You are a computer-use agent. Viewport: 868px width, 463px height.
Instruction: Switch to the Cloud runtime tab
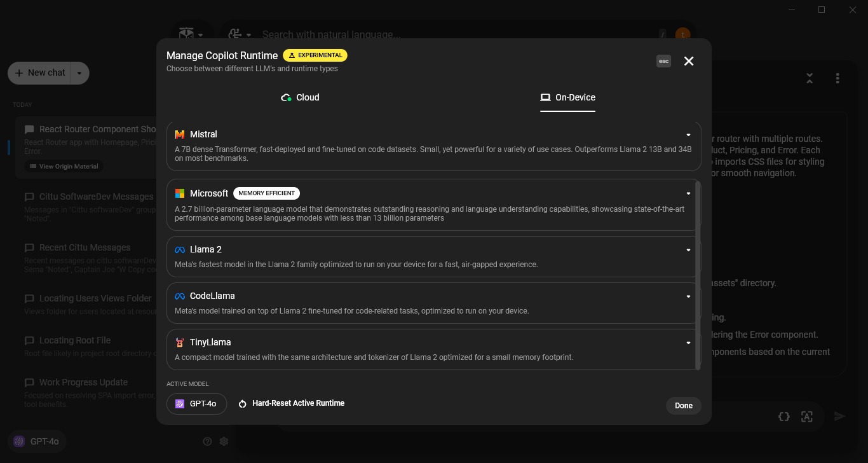click(x=300, y=97)
